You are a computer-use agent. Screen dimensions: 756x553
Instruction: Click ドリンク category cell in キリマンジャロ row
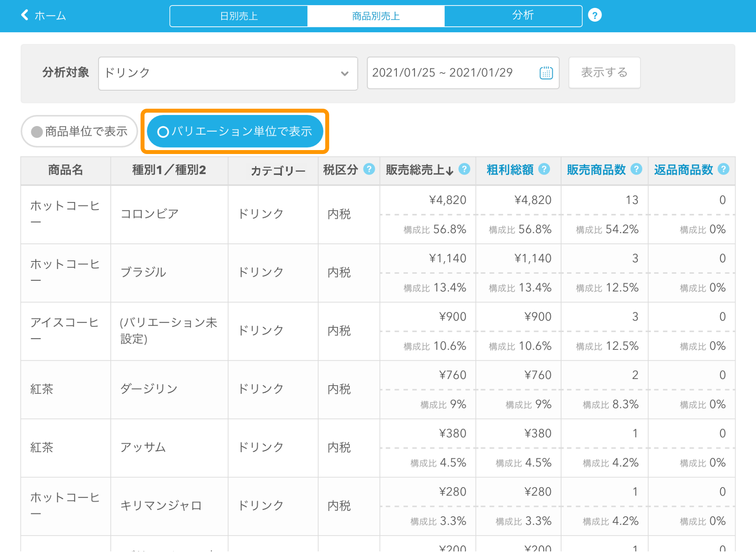(273, 506)
